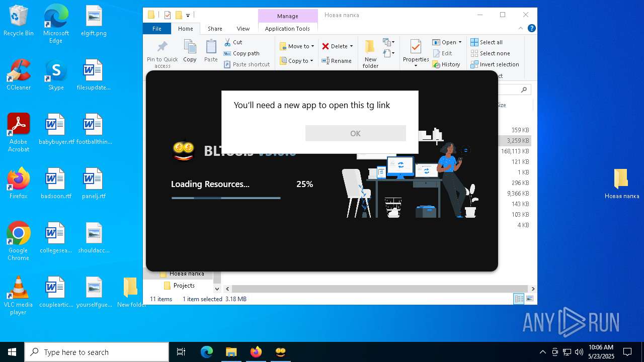Open the New item dropdown in ribbon
Image resolution: width=644 pixels, height=362 pixels.
[388, 42]
